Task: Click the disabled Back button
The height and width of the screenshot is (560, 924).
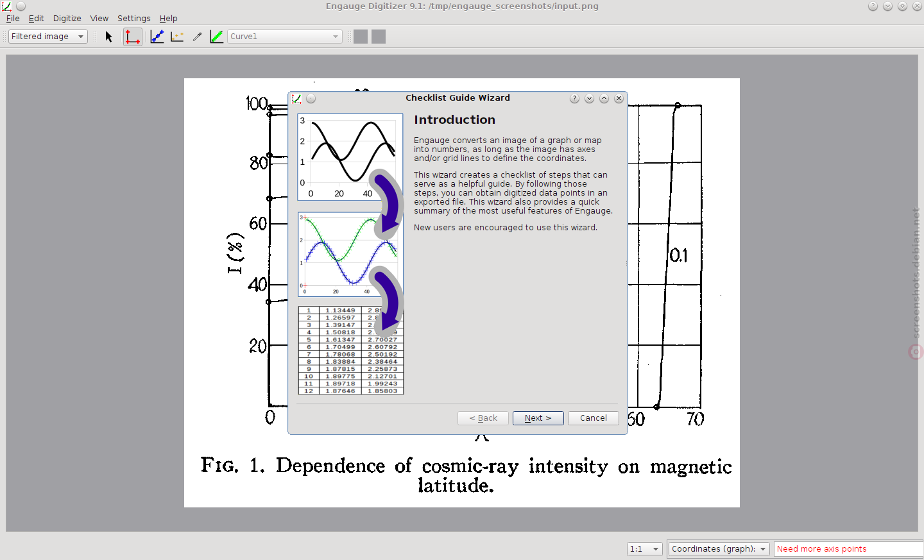Action: click(483, 418)
